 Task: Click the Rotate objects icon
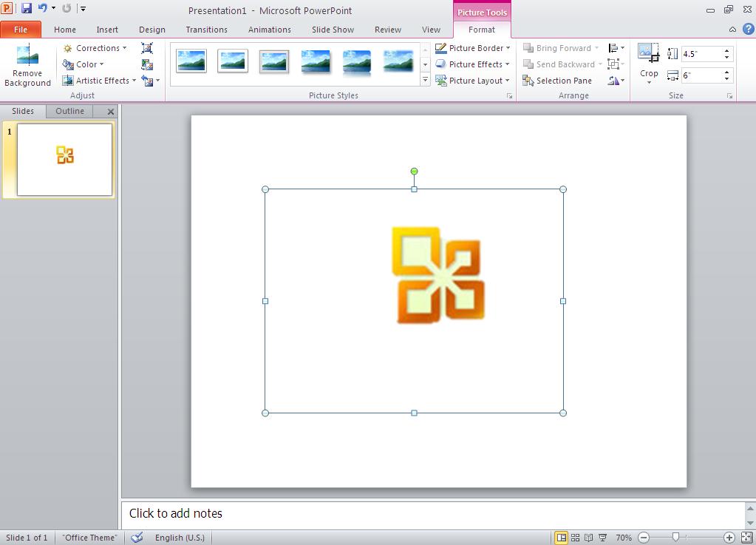(x=616, y=81)
